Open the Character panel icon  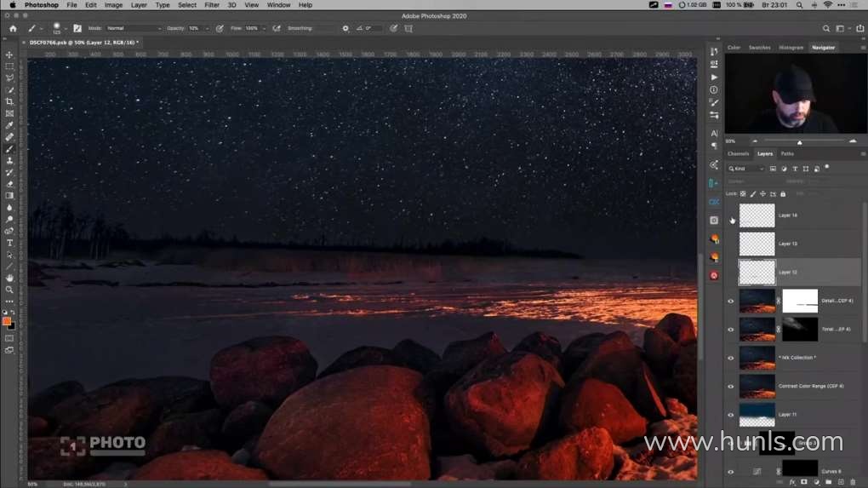tap(714, 133)
